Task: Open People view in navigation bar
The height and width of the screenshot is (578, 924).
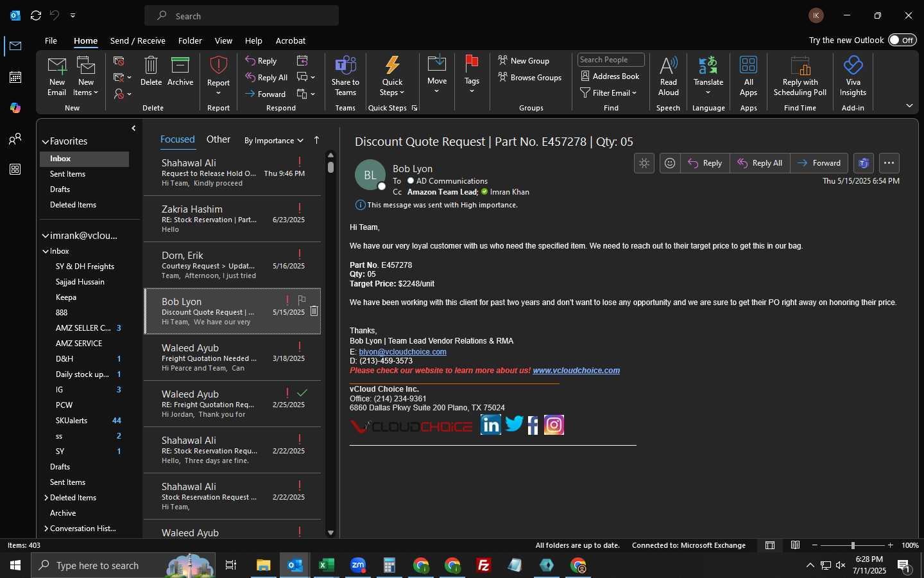Action: click(x=15, y=139)
